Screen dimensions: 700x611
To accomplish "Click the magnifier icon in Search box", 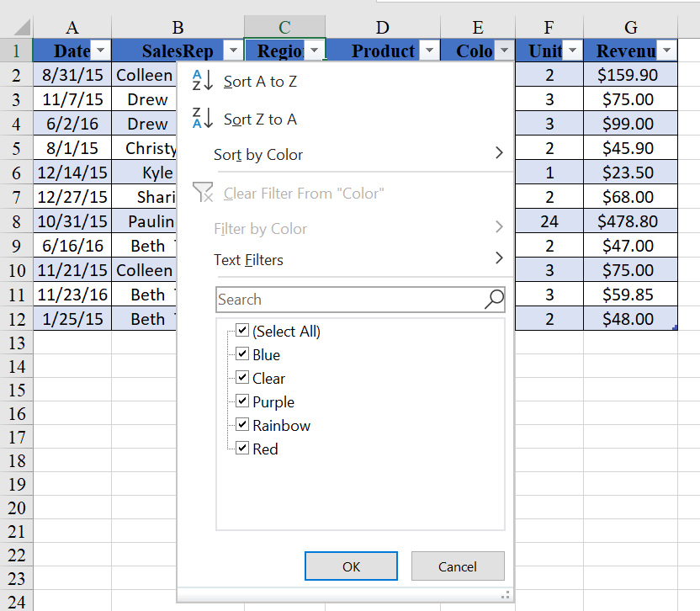I will click(x=495, y=299).
